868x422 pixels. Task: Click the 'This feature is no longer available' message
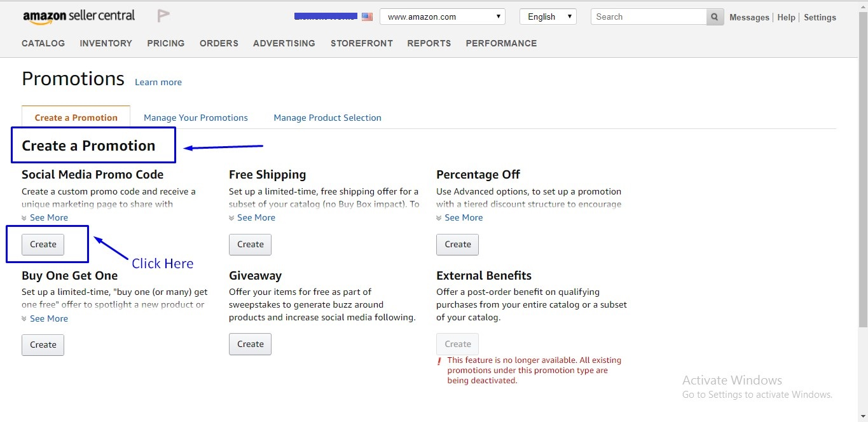534,370
